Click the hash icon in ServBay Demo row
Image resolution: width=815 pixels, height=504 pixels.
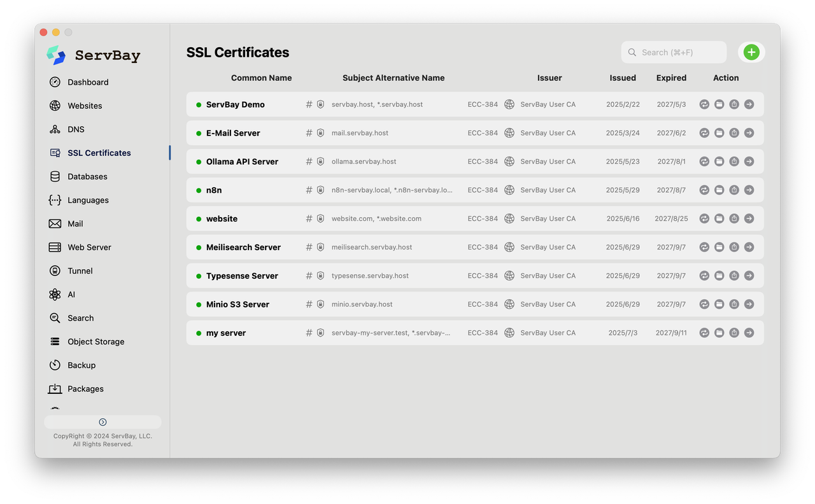309,104
